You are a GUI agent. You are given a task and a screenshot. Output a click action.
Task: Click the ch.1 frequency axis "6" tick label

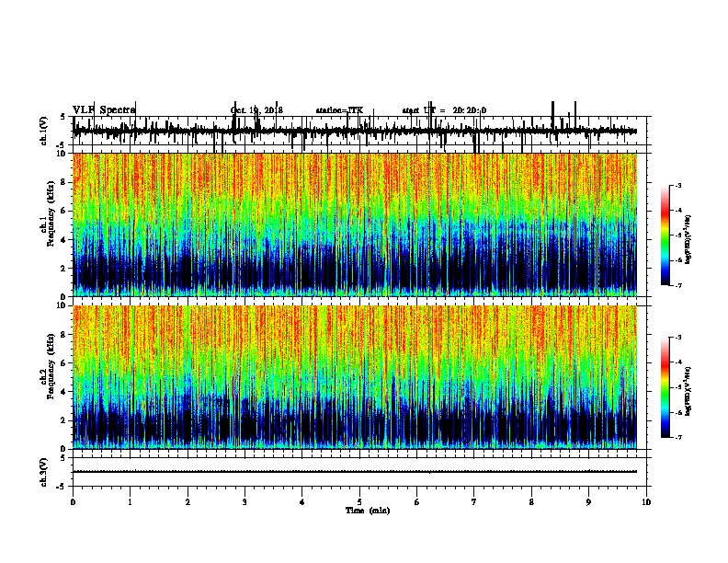[65, 211]
